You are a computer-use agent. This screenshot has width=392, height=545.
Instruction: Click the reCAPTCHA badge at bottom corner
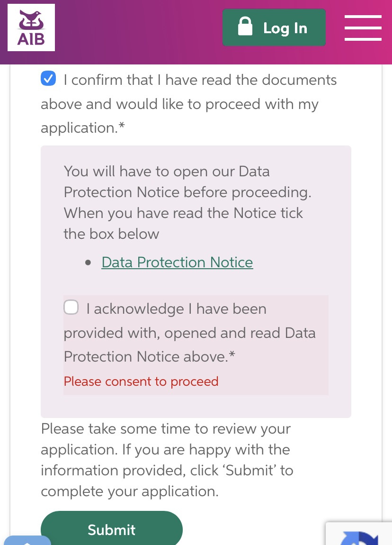point(359,534)
